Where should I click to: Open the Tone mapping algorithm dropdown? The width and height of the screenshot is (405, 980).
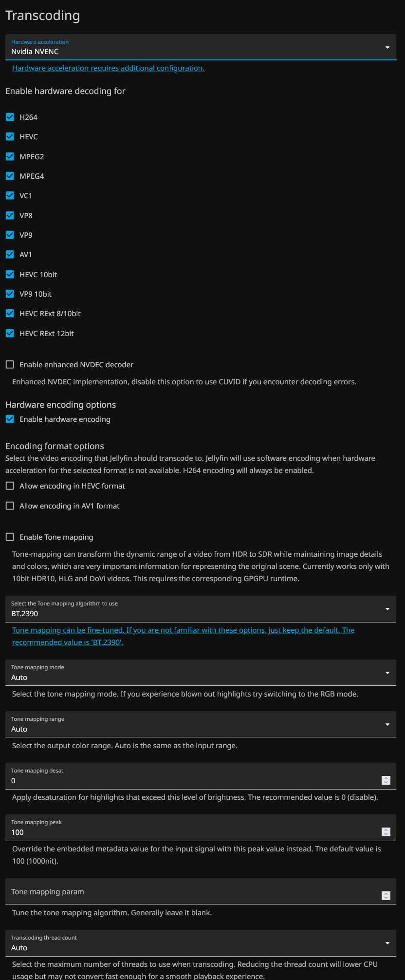click(x=201, y=609)
